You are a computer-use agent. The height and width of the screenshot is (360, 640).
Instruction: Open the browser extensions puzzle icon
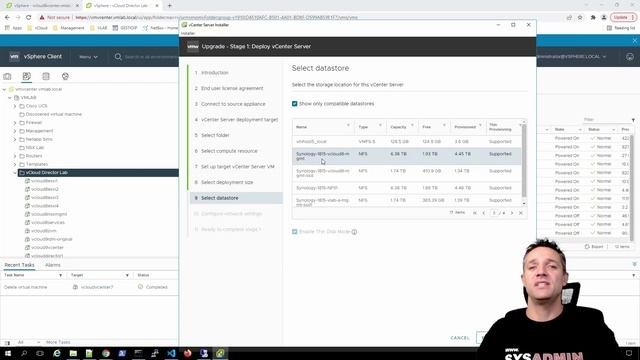[593, 18]
